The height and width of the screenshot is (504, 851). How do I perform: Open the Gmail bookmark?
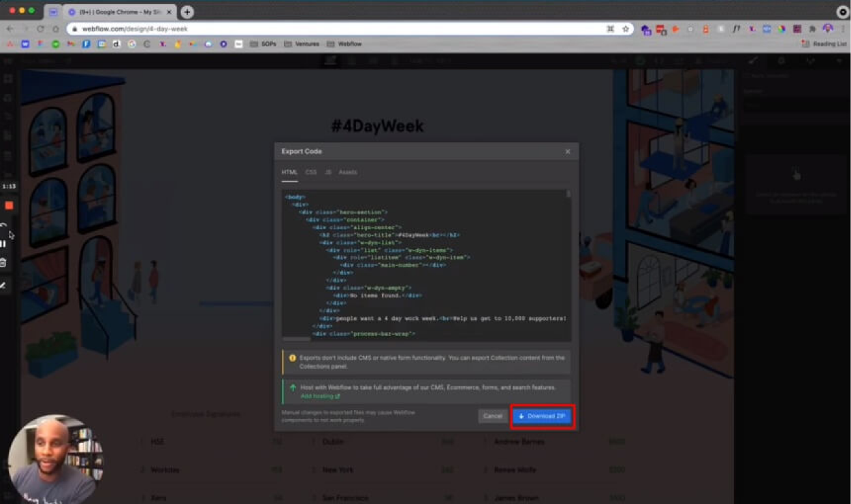coord(71,44)
